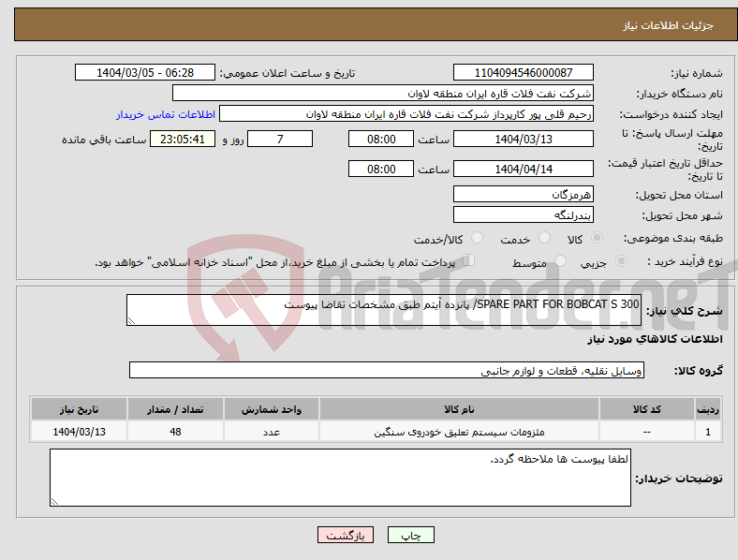The width and height of the screenshot is (738, 560).
Task: Click the buyer organization name field
Action: pyautogui.click(x=383, y=93)
